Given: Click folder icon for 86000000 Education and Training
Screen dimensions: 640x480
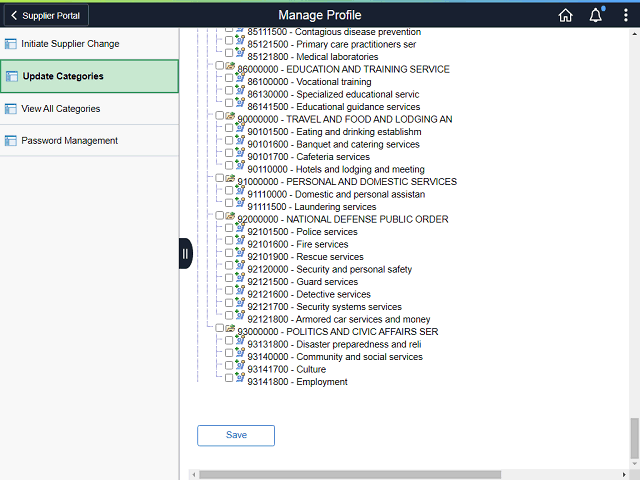Looking at the screenshot, I should [x=230, y=66].
